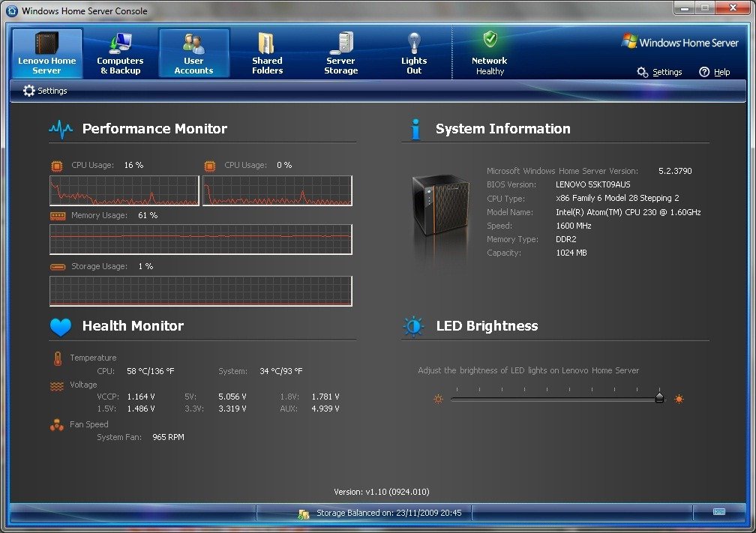Click the bright sun icon on the slider
The image size is (756, 533).
[679, 399]
